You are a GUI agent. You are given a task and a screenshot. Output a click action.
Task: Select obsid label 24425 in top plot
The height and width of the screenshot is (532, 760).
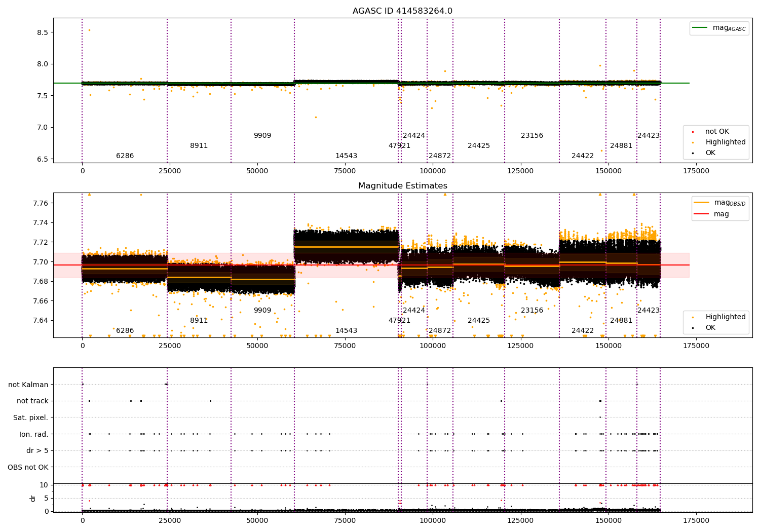click(x=479, y=146)
